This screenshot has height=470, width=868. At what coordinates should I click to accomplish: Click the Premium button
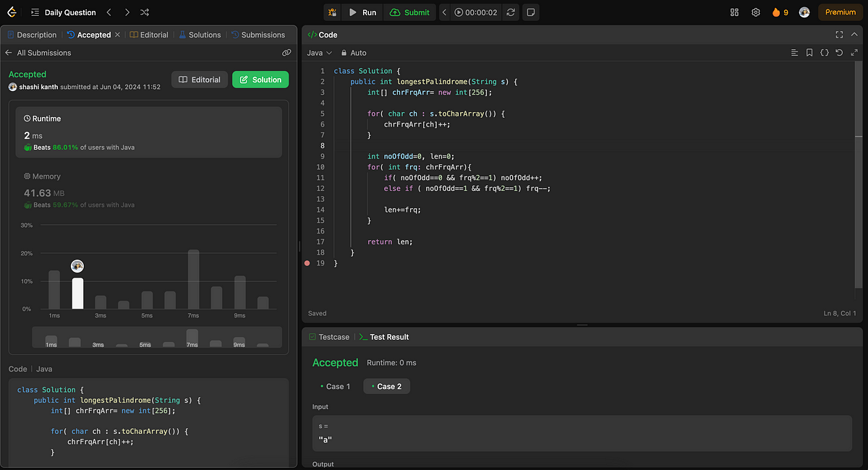click(x=840, y=12)
